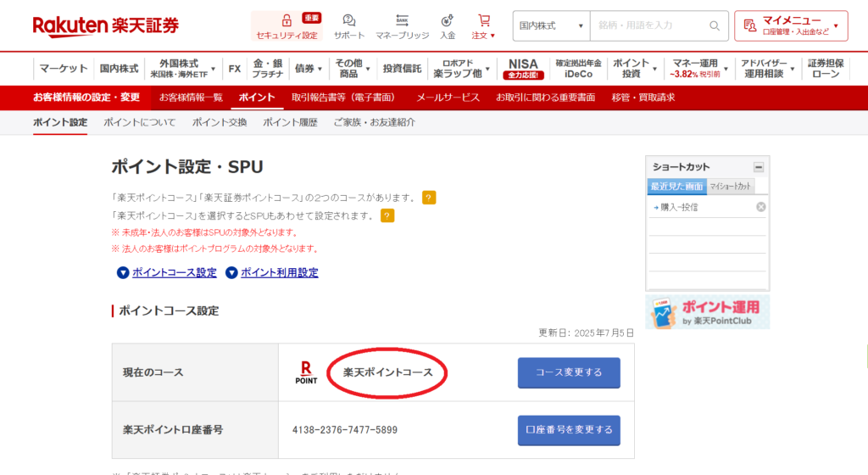This screenshot has width=868, height=475.
Task: Open 金・銀 プラチナ navigation item
Action: [x=268, y=69]
